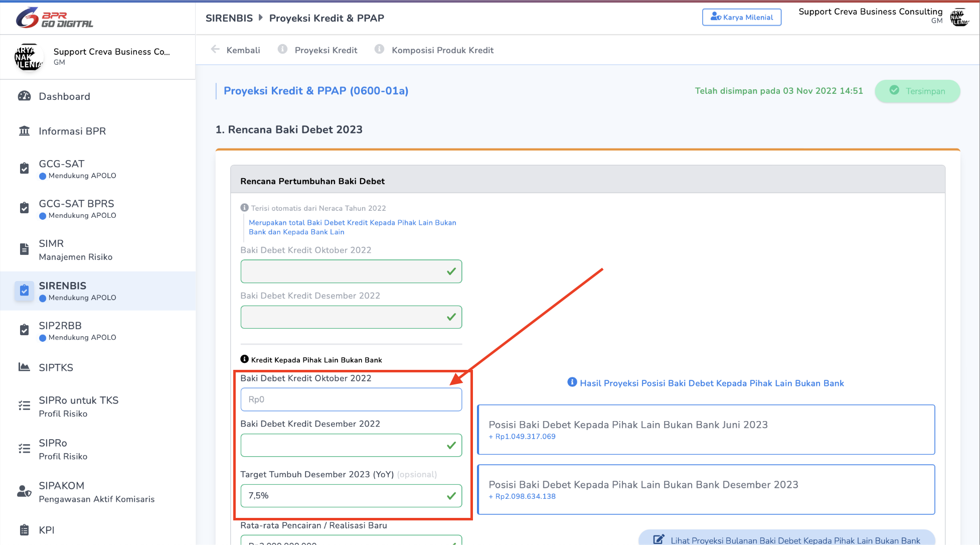
Task: Click the info icon beside Proyeksi Kredit
Action: click(283, 49)
